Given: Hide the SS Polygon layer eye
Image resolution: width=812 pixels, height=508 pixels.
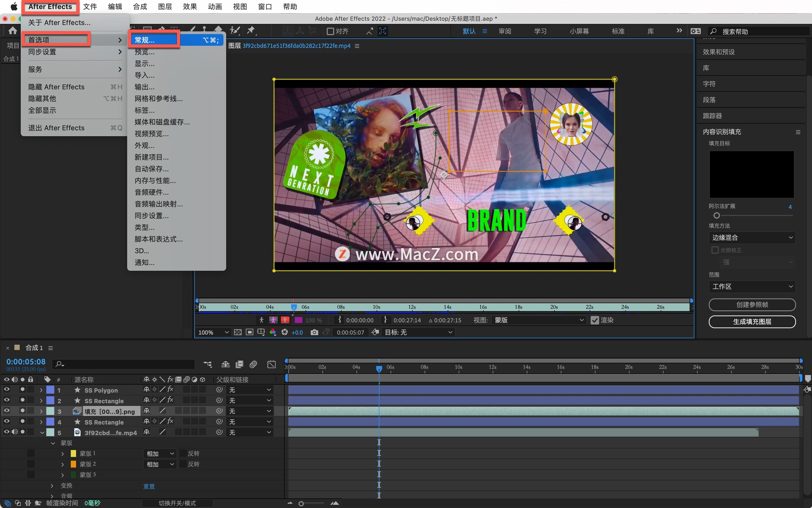Looking at the screenshot, I should [x=7, y=390].
